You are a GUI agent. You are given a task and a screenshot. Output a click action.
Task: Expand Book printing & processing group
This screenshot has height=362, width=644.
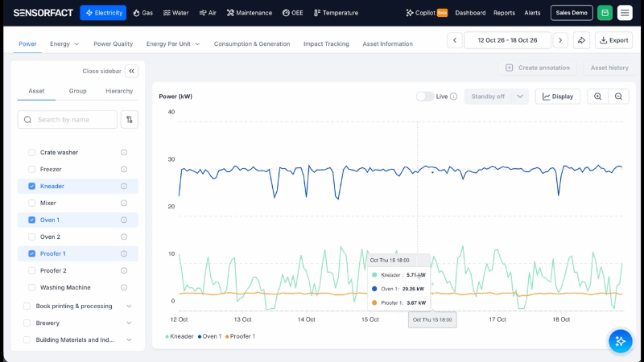coord(129,306)
